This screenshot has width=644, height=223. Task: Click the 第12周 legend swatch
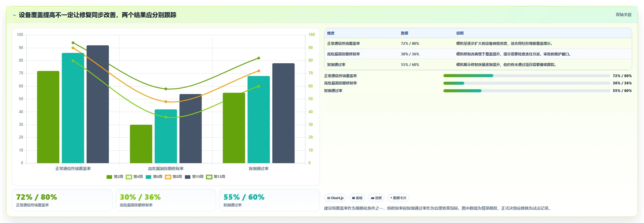[209, 177]
